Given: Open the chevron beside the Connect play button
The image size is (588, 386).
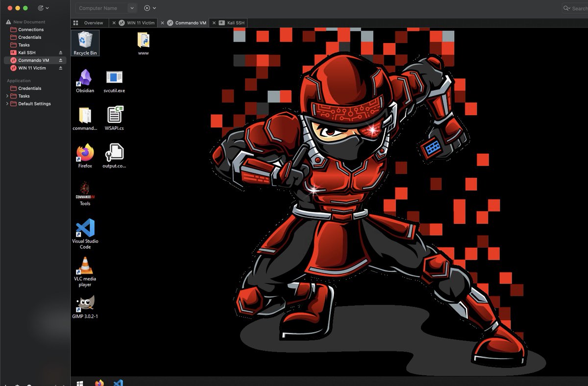Looking at the screenshot, I should [x=154, y=8].
